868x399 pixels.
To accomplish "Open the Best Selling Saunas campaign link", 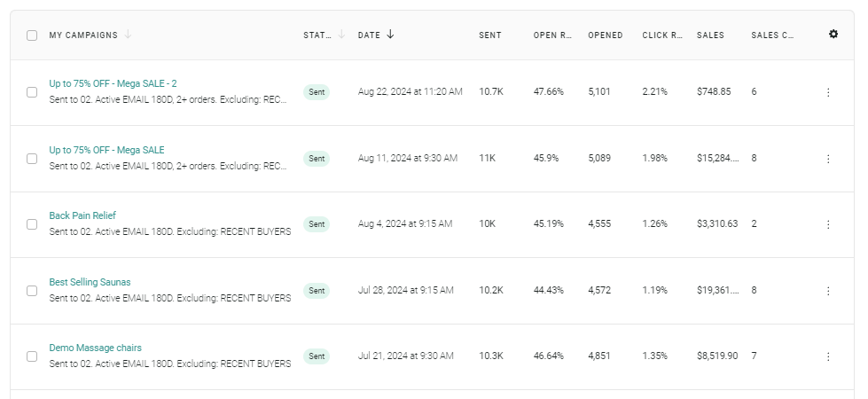I will point(90,282).
